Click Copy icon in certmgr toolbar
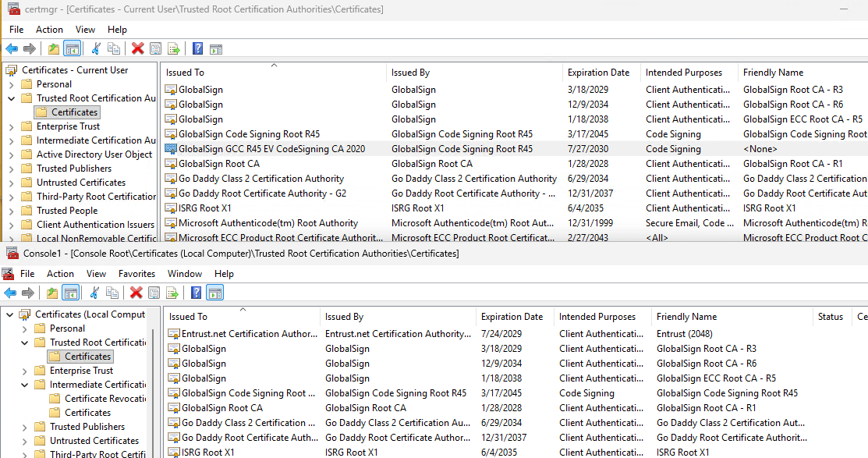 click(x=114, y=48)
